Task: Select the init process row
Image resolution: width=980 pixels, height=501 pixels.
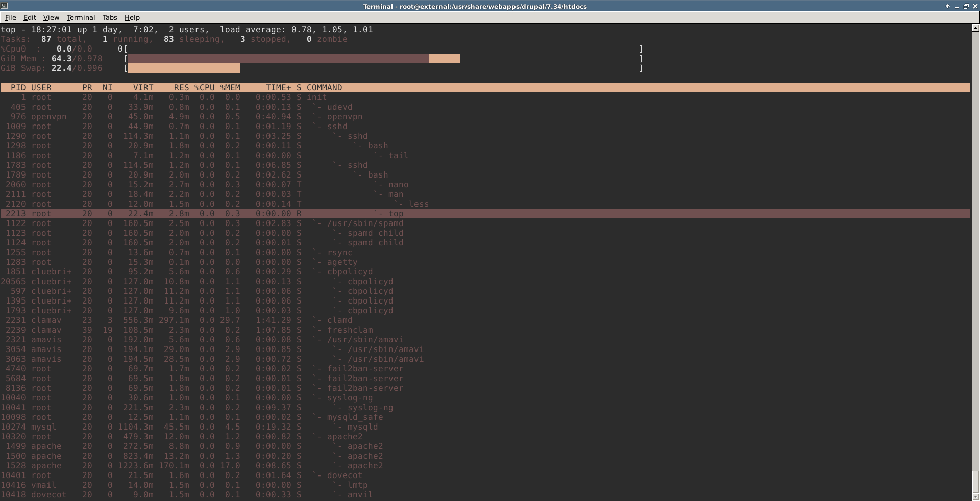Action: pyautogui.click(x=485, y=97)
